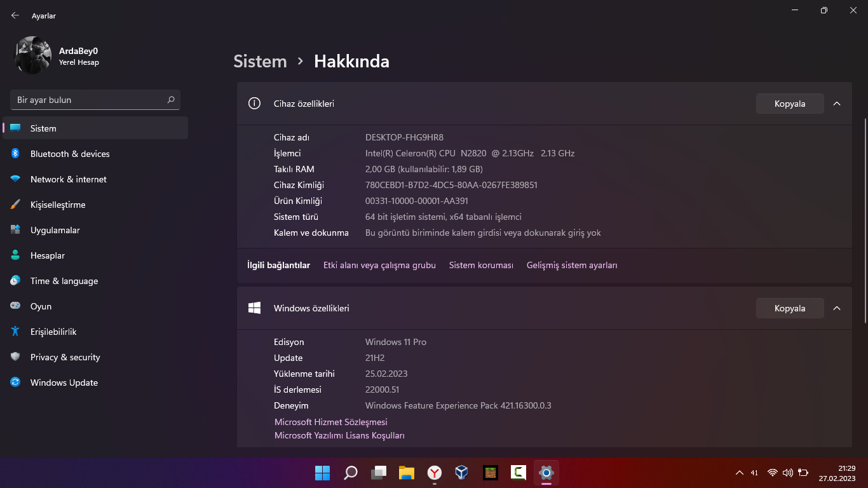Show hidden icons chevron in system tray
868x488 pixels.
coord(739,473)
